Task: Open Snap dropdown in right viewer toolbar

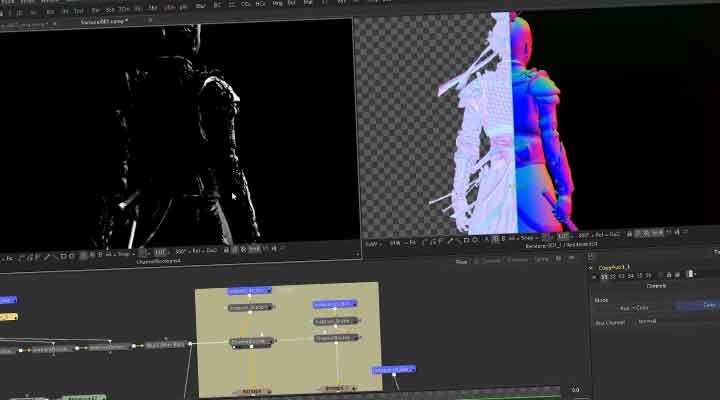Action: coord(527,238)
